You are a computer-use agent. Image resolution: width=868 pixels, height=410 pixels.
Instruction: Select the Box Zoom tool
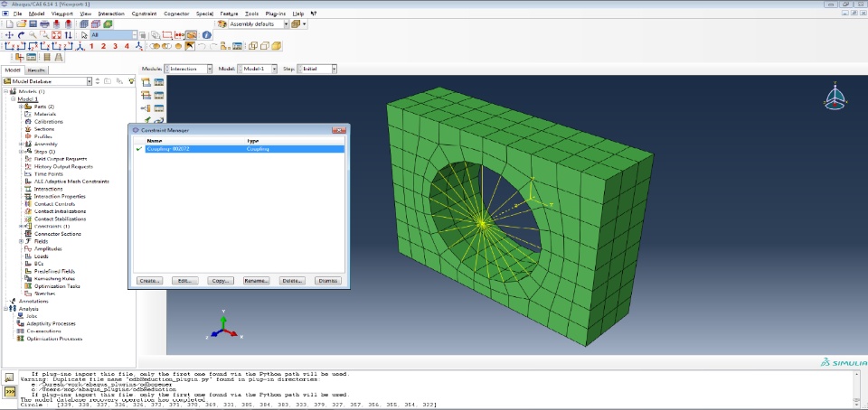tap(44, 35)
